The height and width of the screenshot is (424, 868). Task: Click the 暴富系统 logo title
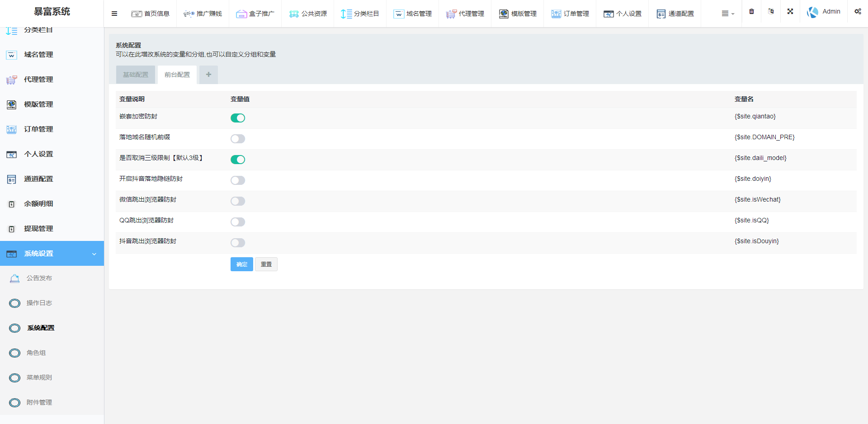tap(52, 12)
